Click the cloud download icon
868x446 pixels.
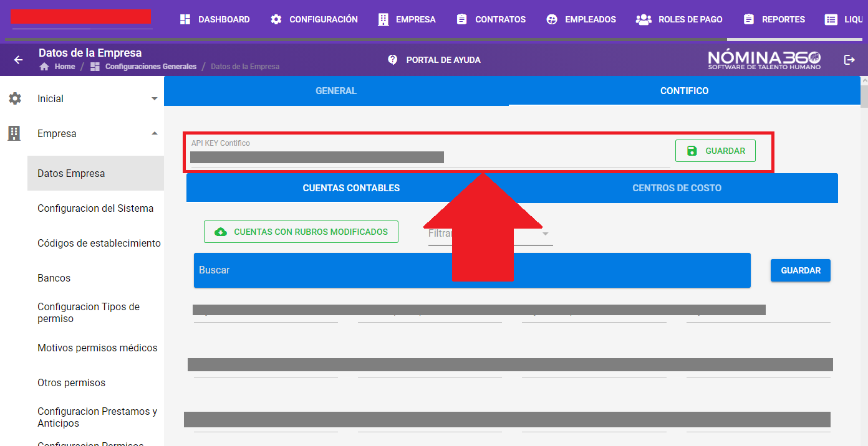[221, 232]
